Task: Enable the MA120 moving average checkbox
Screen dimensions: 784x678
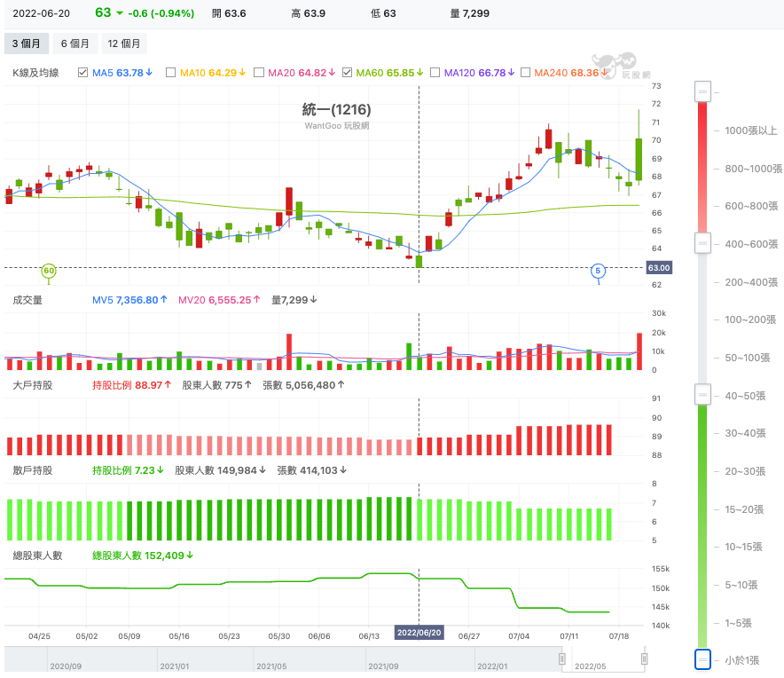Action: point(435,73)
